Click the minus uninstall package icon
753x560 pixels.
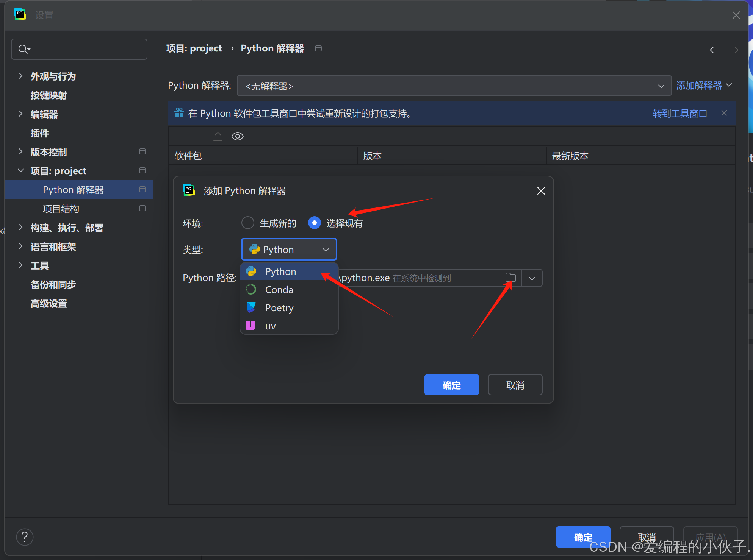pyautogui.click(x=198, y=136)
